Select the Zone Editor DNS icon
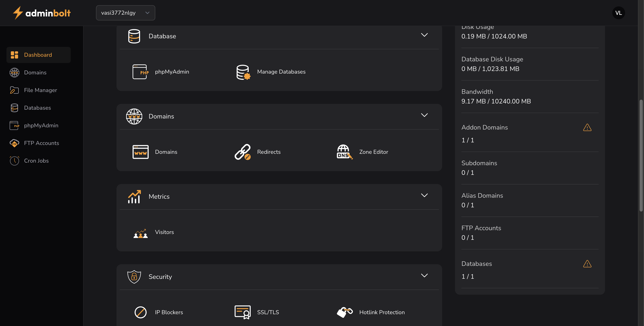This screenshot has width=644, height=326. [344, 152]
